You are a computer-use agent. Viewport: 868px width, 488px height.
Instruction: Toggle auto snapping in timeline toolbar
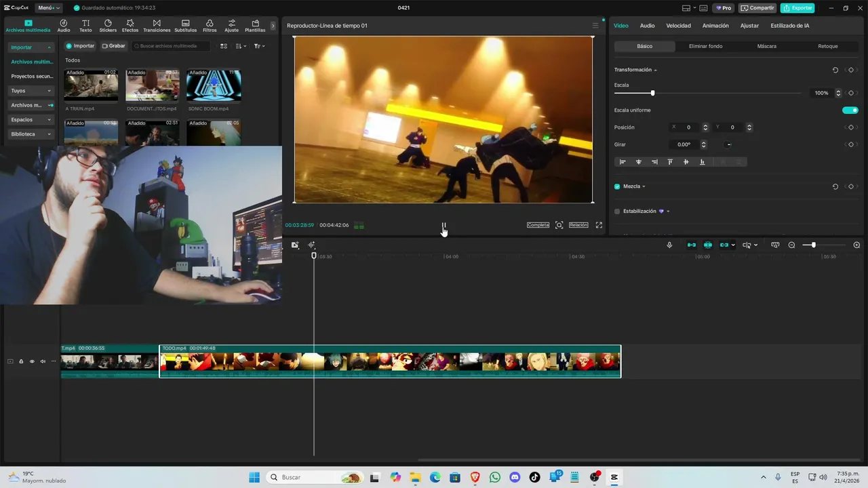(708, 245)
